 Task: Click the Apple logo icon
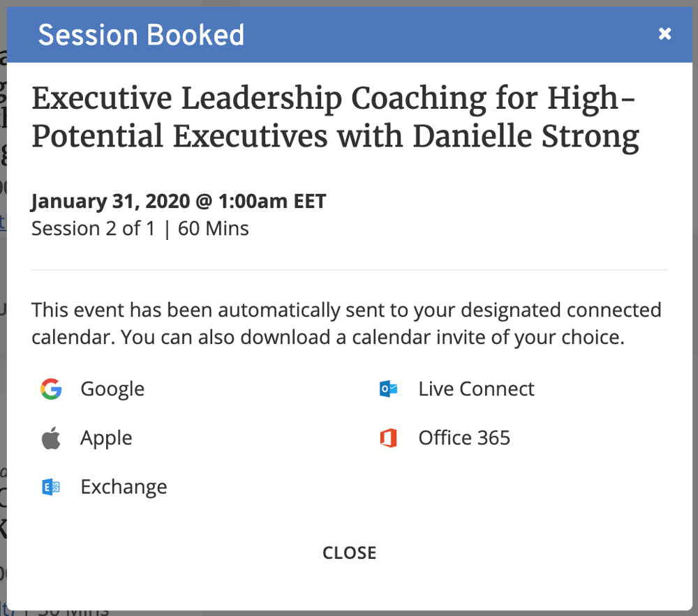[51, 438]
